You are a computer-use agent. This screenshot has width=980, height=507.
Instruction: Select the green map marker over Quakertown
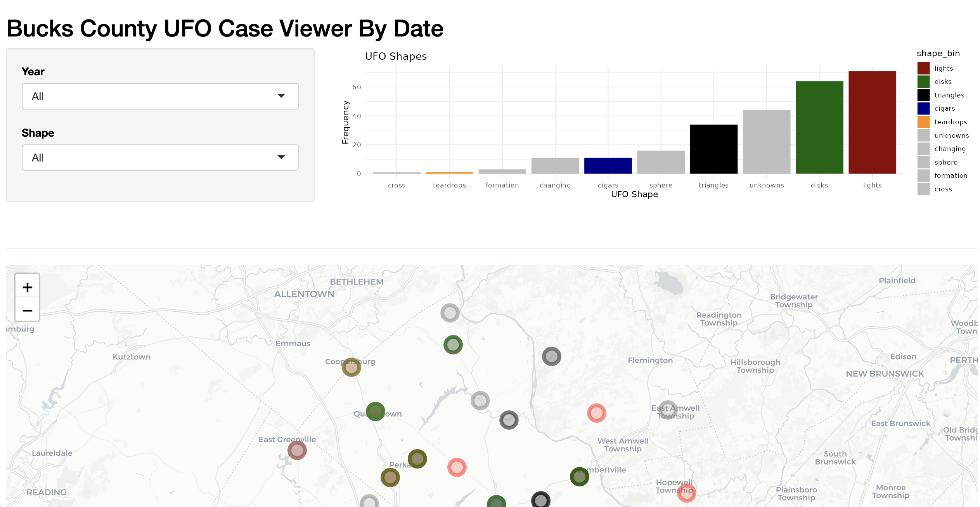[376, 412]
